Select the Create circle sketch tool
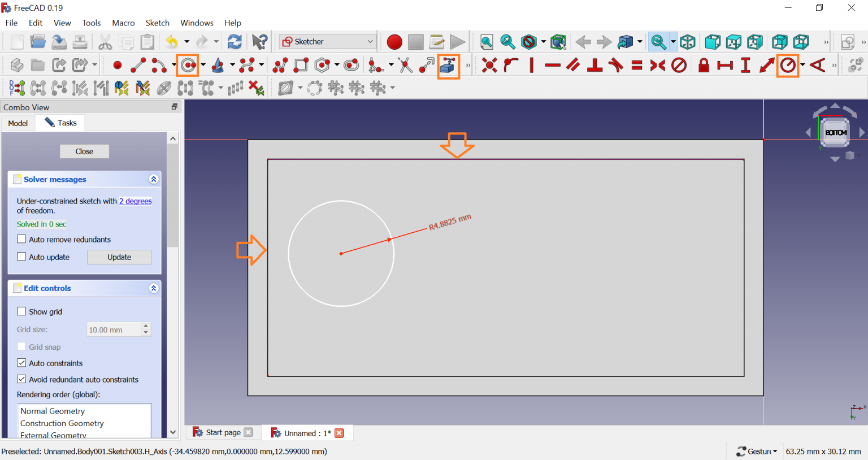Viewport: 868px width, 460px height. [188, 66]
